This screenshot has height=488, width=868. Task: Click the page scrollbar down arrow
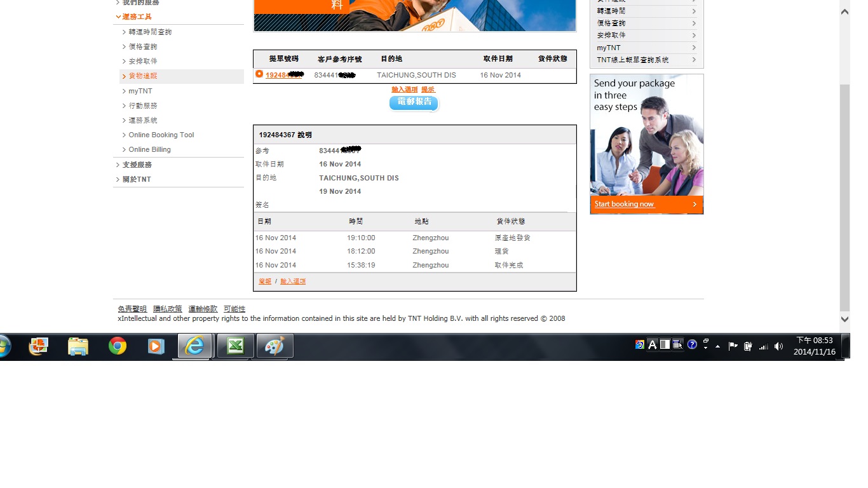844,319
